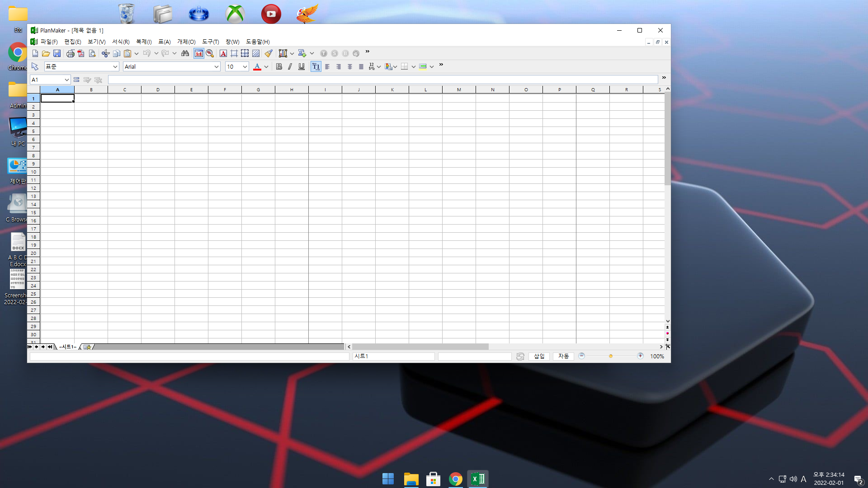Export as PDF using toolbar icon
Viewport: 868px width, 488px height.
tap(81, 53)
